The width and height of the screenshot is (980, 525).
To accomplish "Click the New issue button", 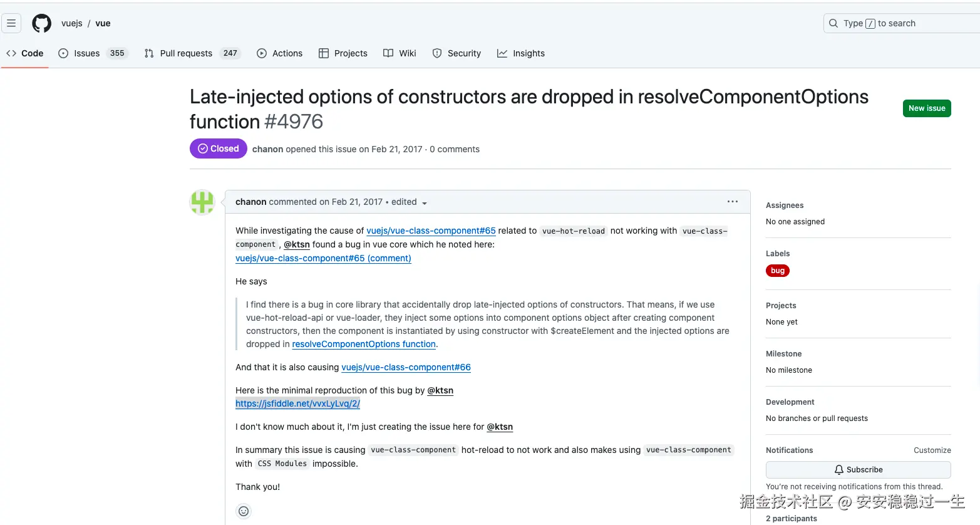I will [927, 108].
